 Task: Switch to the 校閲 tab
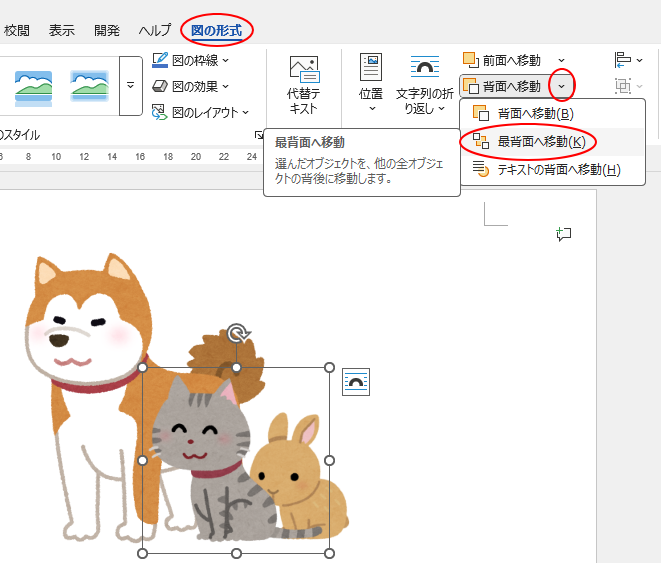[x=17, y=30]
